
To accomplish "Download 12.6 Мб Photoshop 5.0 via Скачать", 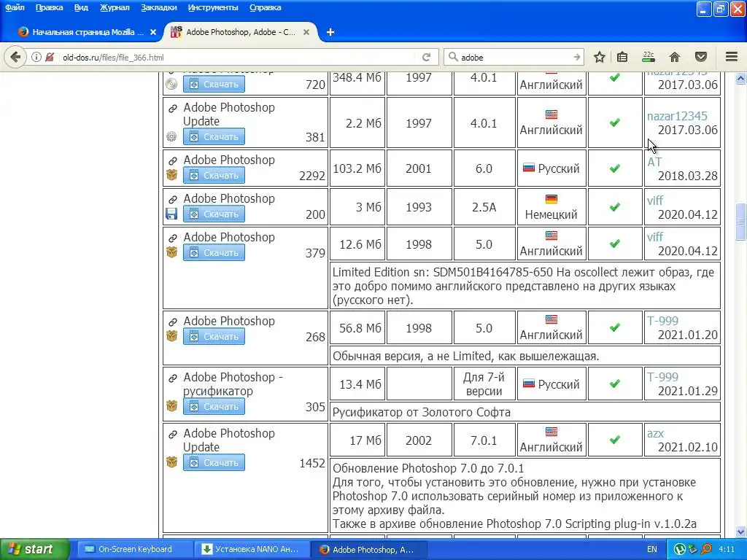I will pos(214,252).
